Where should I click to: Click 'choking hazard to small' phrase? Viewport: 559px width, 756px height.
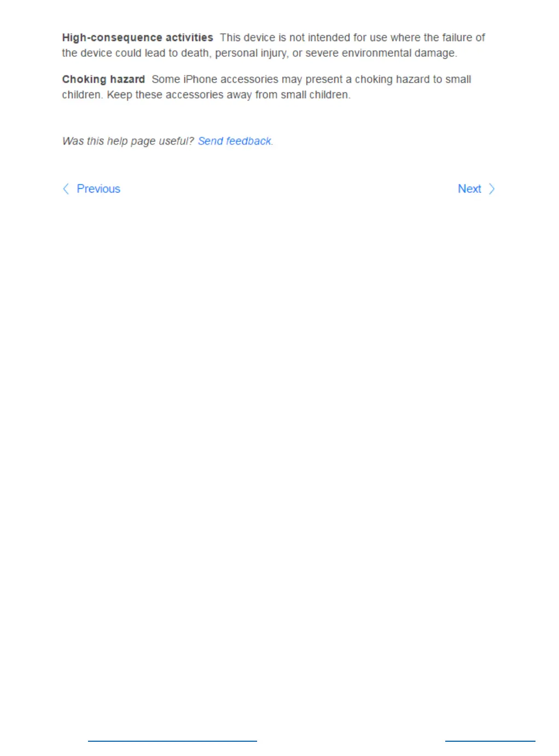(413, 79)
